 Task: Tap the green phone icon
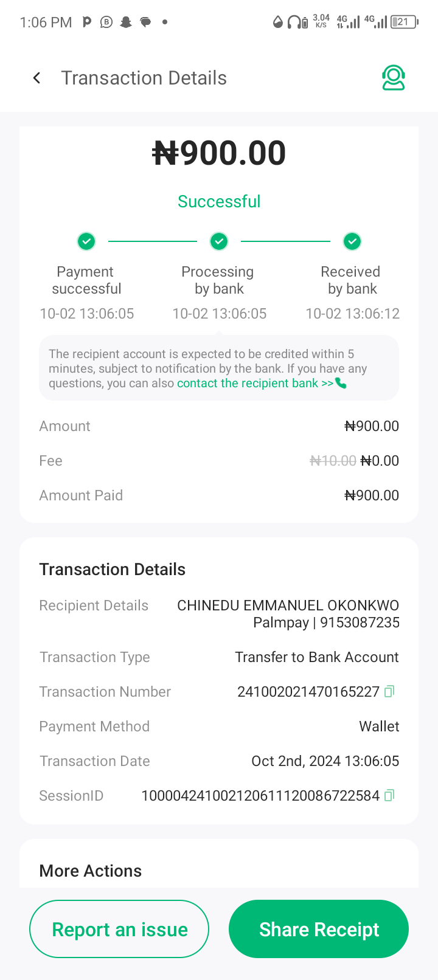(341, 383)
